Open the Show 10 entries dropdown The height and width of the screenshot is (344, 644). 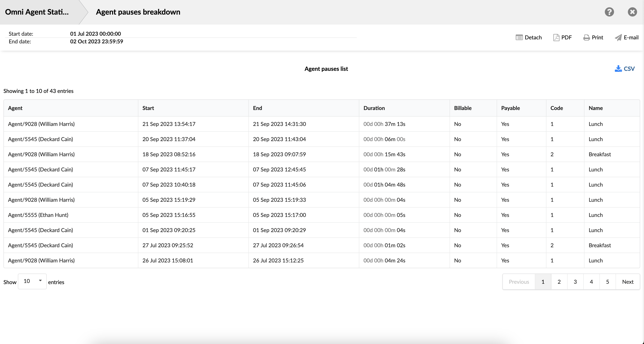tap(32, 281)
